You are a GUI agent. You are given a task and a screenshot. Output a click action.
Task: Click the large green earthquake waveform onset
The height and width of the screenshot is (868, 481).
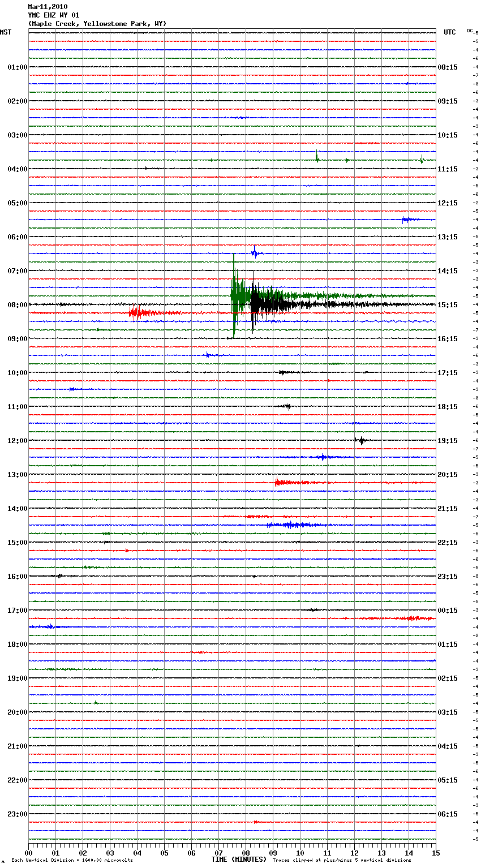tap(234, 296)
